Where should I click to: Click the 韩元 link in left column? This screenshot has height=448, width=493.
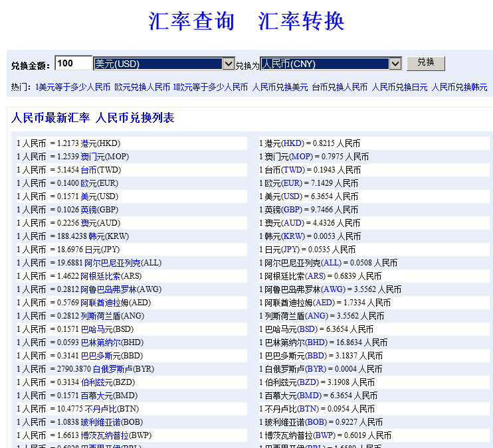click(96, 236)
